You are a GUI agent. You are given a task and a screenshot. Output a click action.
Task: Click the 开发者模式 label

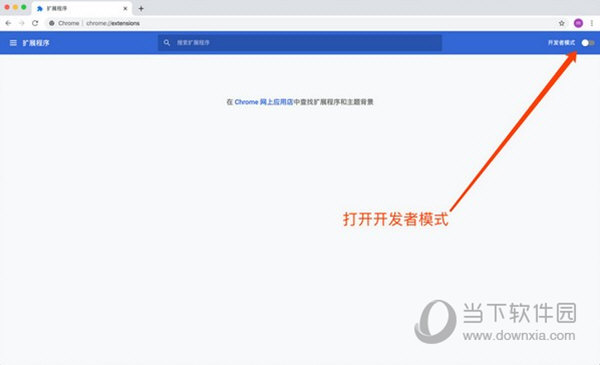[561, 43]
